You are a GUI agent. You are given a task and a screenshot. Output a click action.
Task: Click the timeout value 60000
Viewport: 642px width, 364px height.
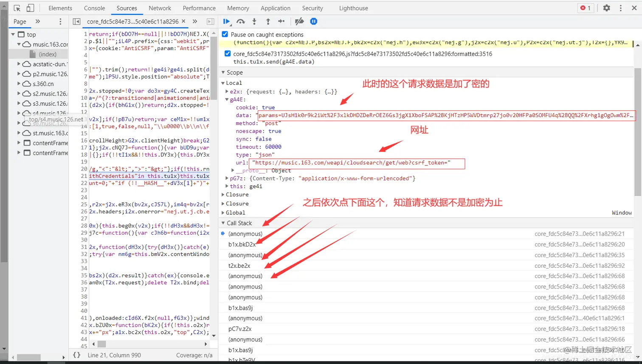click(x=273, y=147)
